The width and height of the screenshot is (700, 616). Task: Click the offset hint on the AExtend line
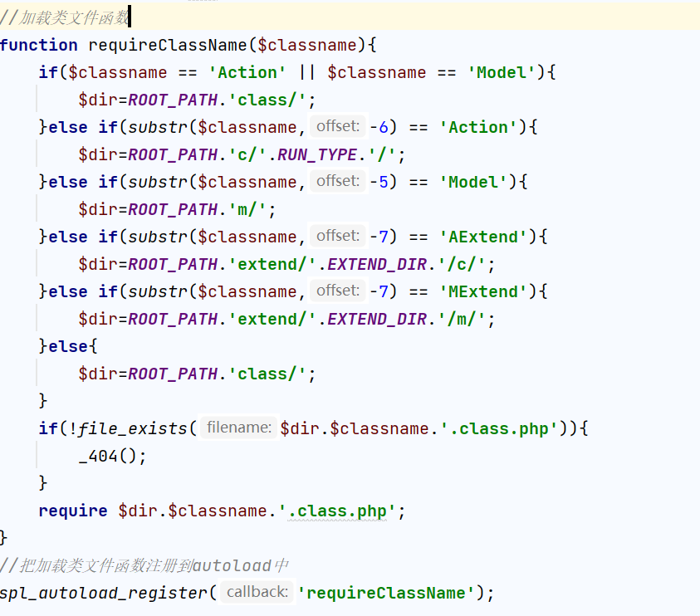[337, 236]
